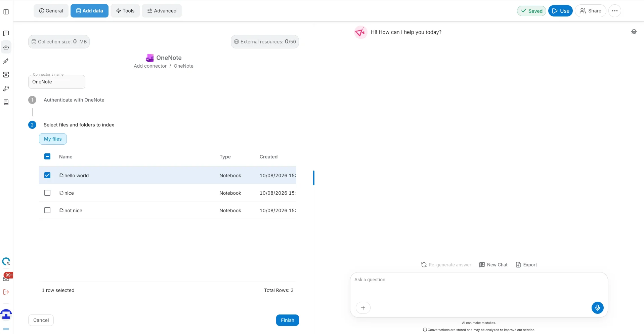Toggle the select-all header checkbox
Screen dimensions: 644x334
[x=47, y=156]
